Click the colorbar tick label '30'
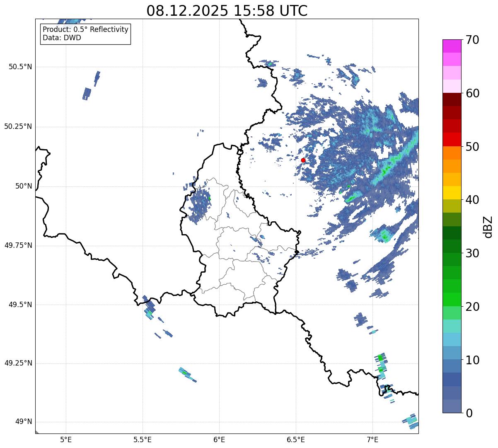This screenshot has height=448, width=498. click(x=473, y=253)
